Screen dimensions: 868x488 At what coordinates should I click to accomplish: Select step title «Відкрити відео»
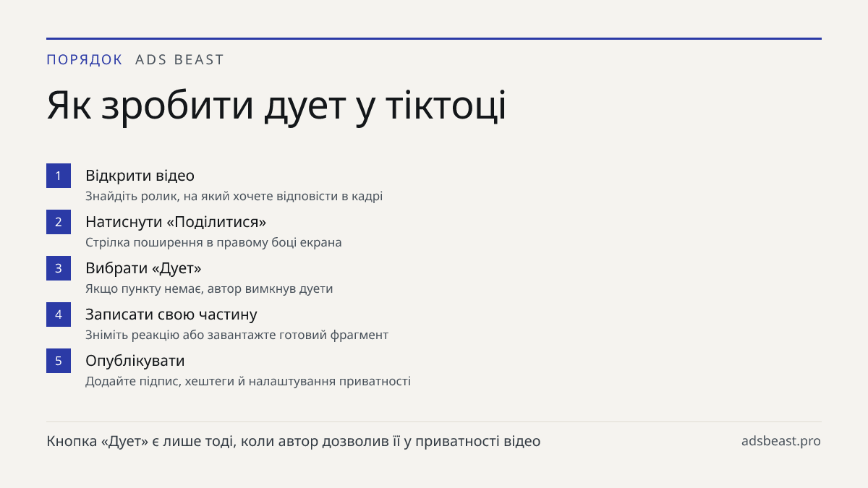140,176
